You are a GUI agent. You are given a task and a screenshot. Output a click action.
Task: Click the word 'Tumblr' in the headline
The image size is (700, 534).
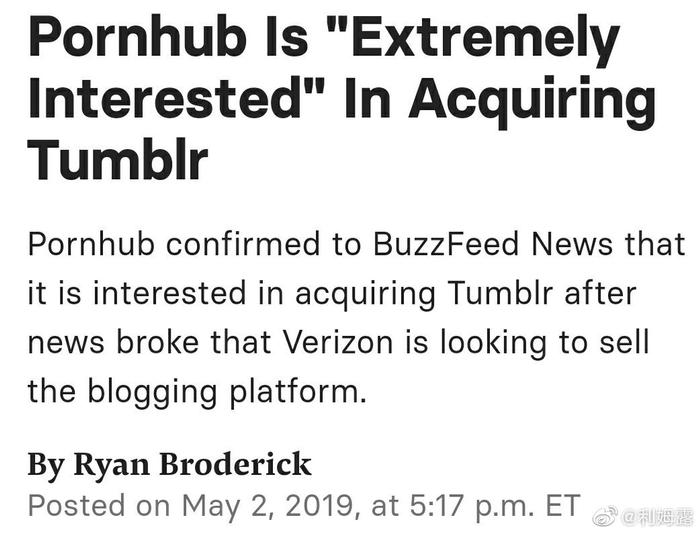(118, 160)
